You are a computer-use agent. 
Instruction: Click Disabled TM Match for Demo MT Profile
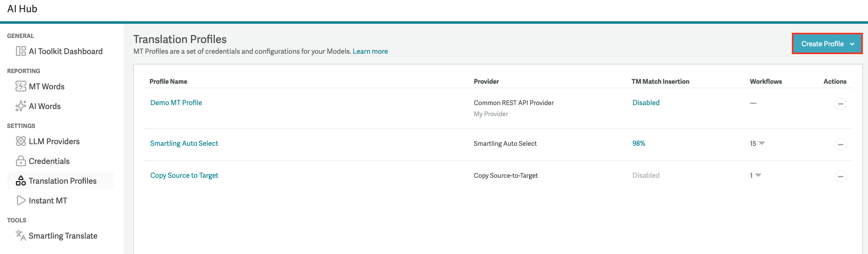click(x=646, y=103)
